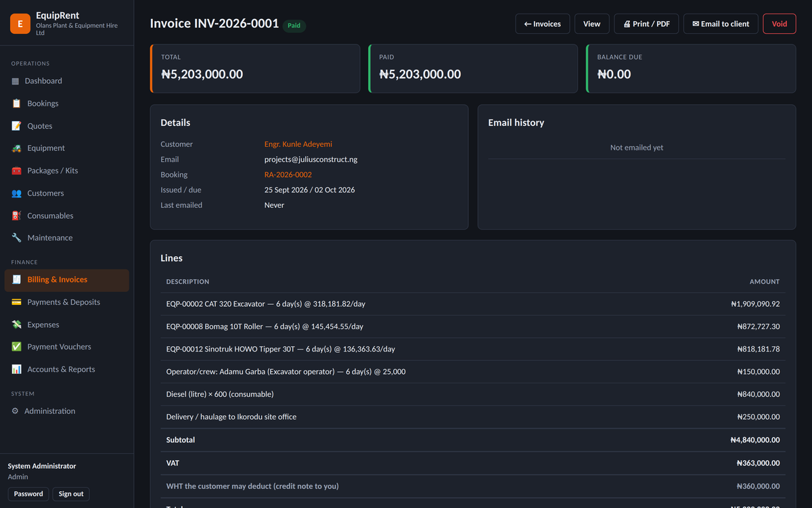The height and width of the screenshot is (508, 812).
Task: Go to Bookings in the sidebar
Action: pyautogui.click(x=66, y=104)
